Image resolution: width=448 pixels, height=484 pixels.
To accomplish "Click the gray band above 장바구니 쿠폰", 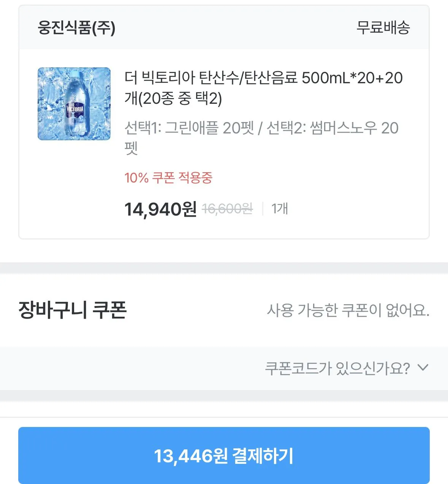I will (224, 268).
